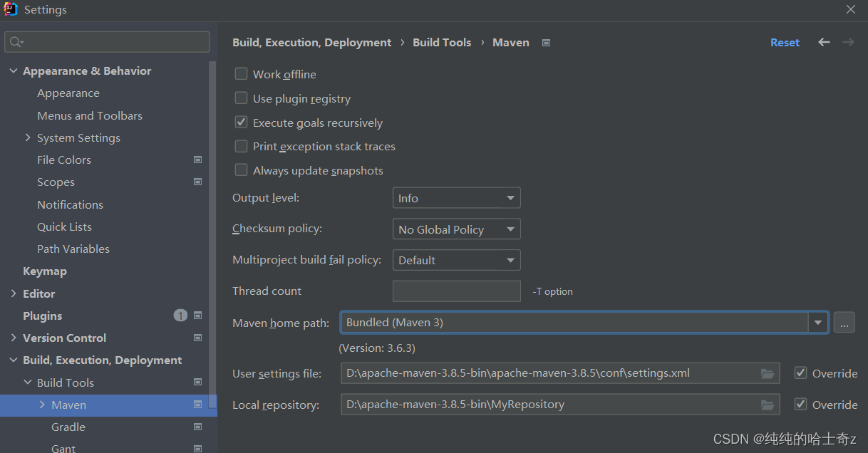868x453 pixels.
Task: Click folder icon in User settings file field
Action: [767, 373]
